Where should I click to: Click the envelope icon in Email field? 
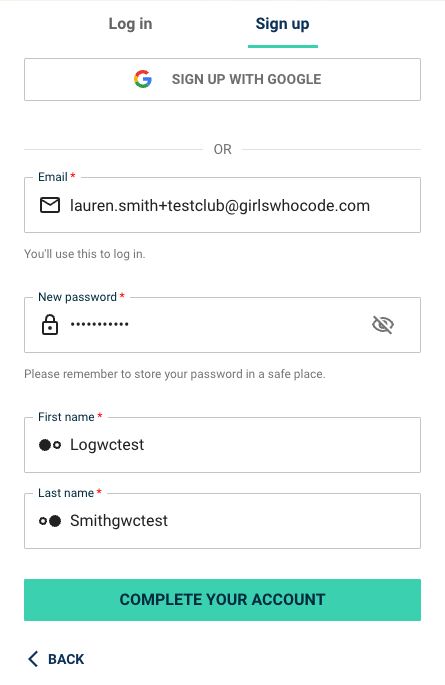(x=50, y=205)
